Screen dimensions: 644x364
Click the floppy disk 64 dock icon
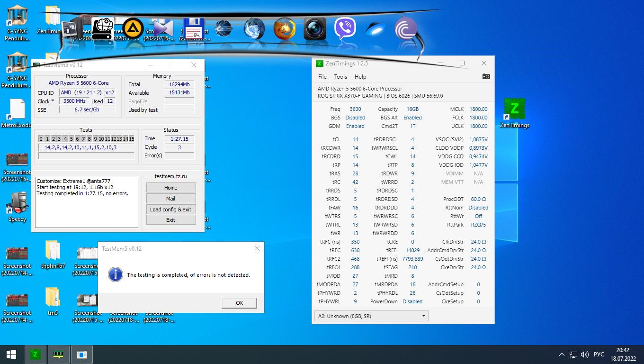pyautogui.click(x=193, y=28)
